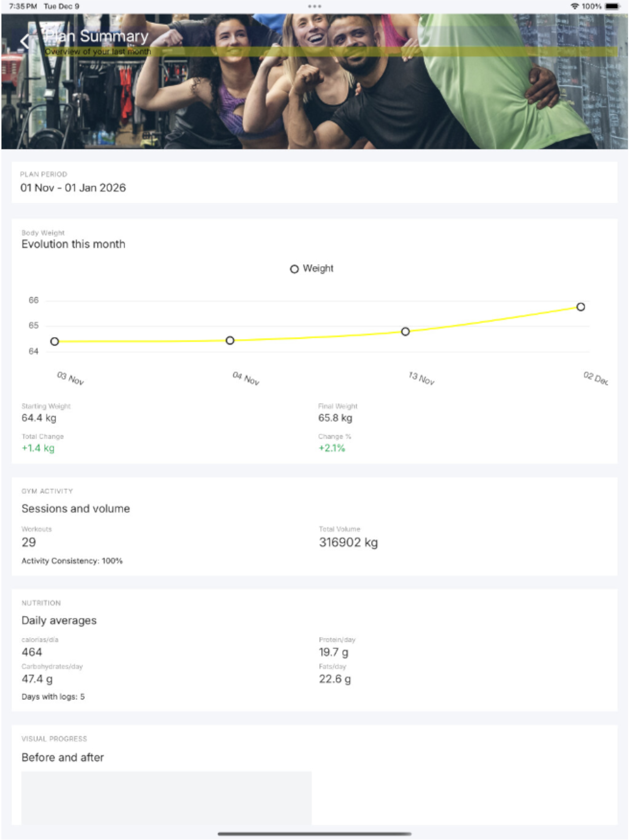
Task: Tap the total volume '316902 kg'
Action: coord(349,543)
